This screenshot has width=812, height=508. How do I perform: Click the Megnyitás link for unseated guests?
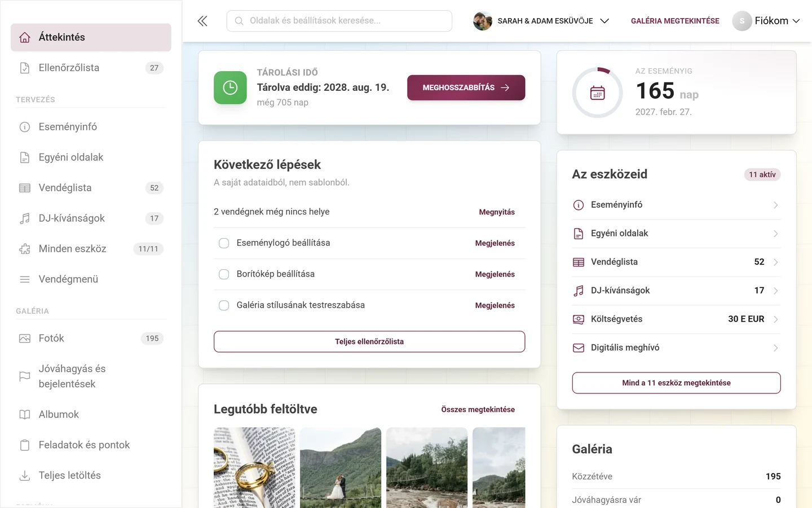[x=497, y=212]
